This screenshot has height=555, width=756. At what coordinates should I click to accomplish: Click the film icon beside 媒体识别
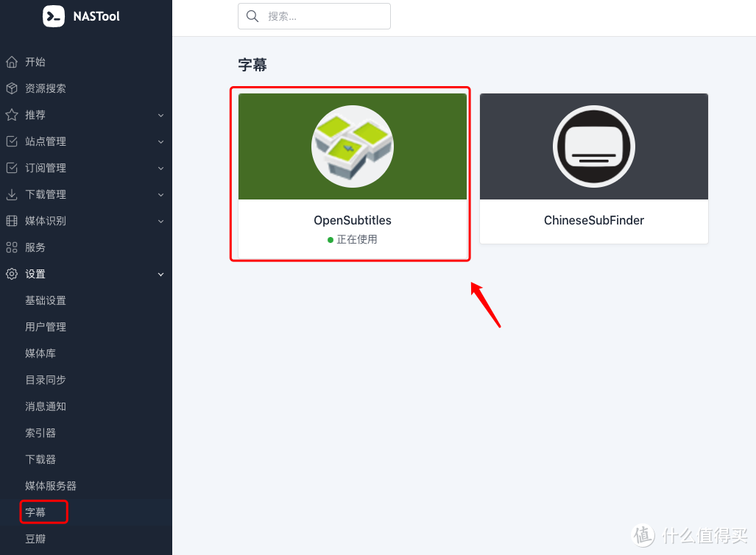pyautogui.click(x=12, y=221)
